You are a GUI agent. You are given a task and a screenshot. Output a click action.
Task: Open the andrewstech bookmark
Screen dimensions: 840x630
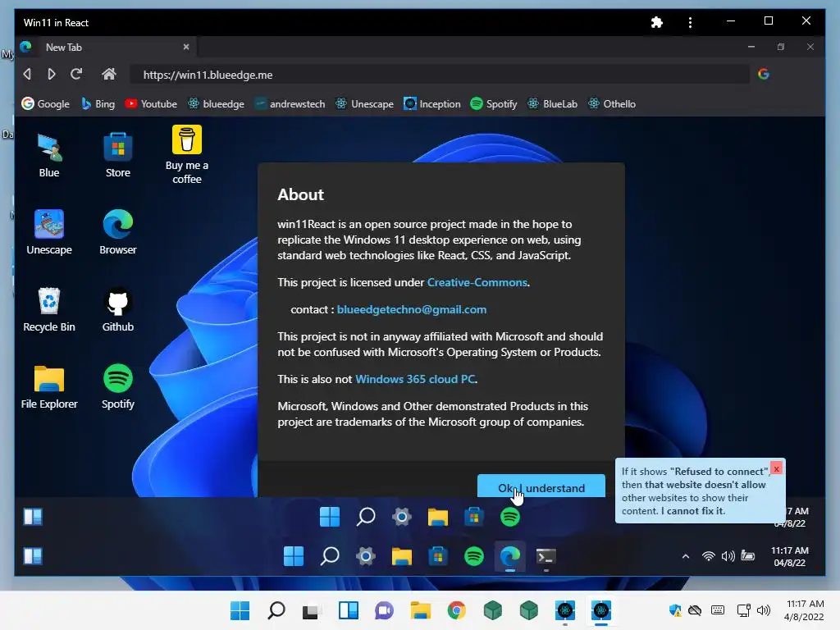290,104
